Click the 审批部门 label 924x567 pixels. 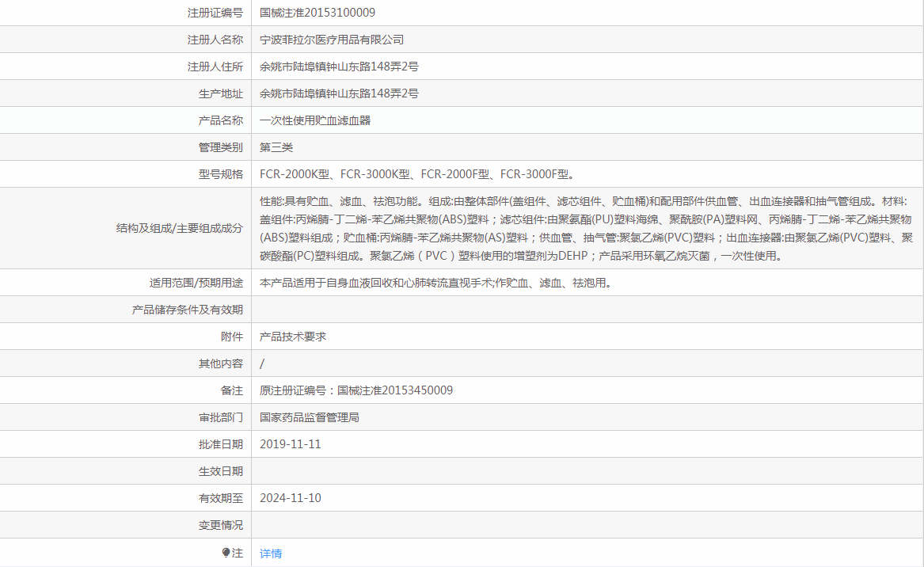[x=220, y=417]
